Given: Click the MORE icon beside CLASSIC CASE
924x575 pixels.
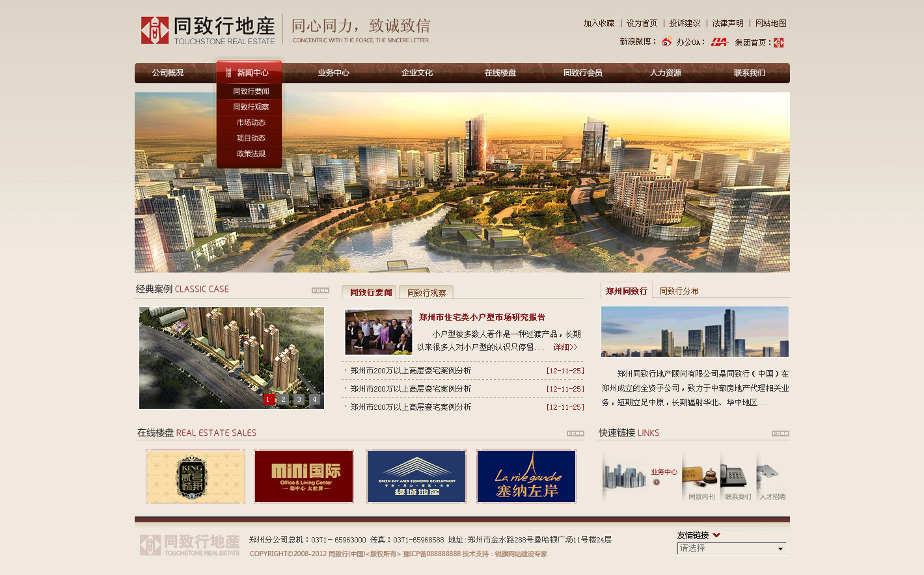Looking at the screenshot, I should pos(320,290).
